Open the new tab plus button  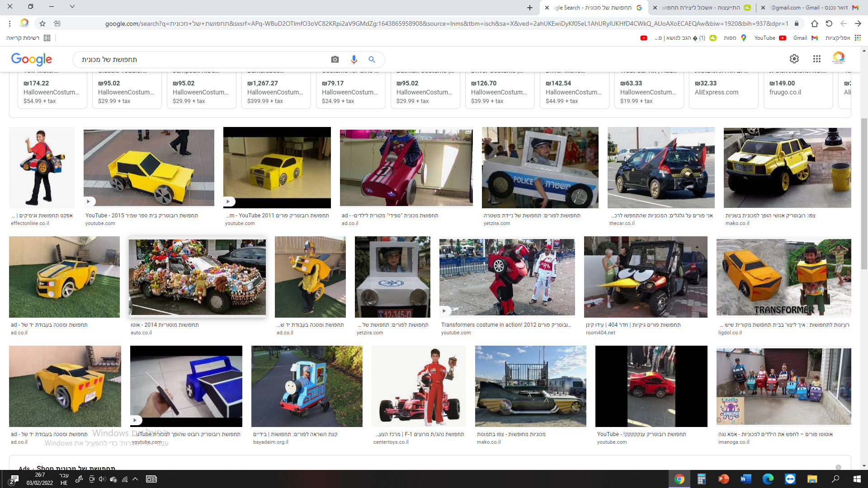coord(529,8)
